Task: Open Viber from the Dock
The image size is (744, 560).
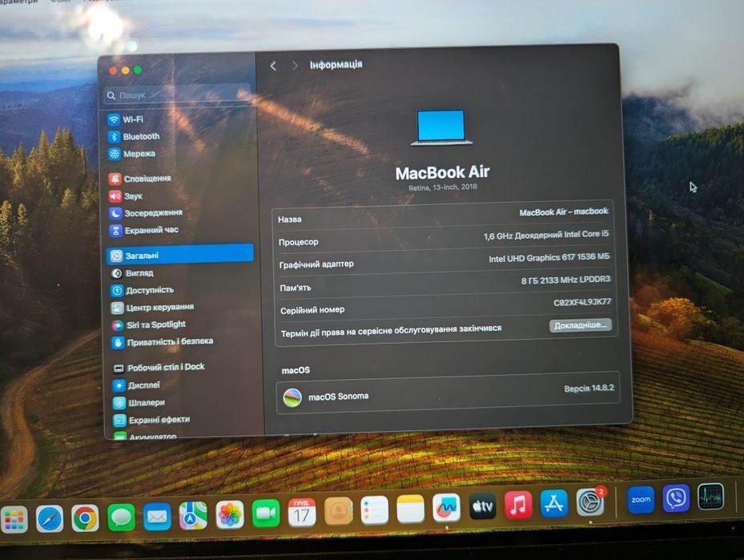Action: 676,498
